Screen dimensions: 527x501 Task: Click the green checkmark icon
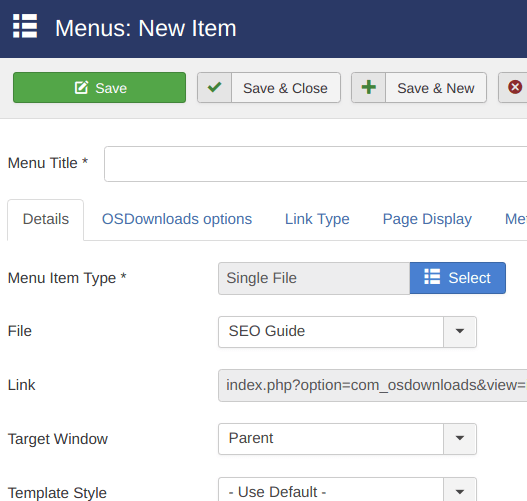coord(214,87)
